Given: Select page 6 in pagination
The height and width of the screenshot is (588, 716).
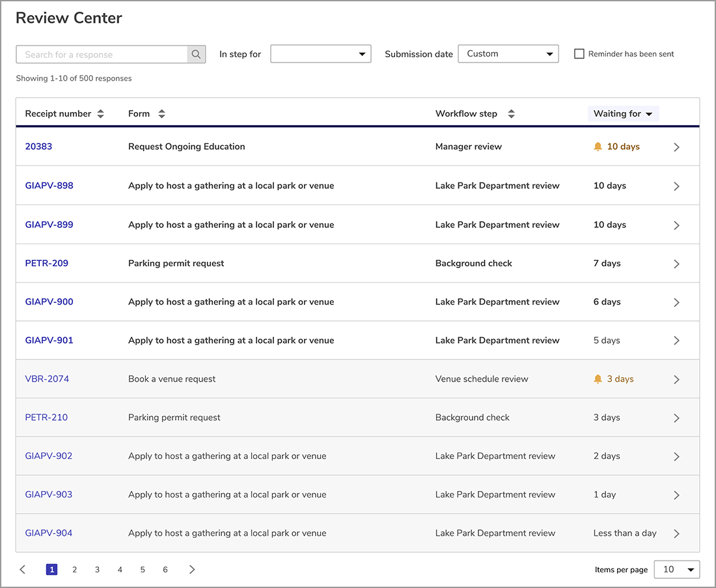Looking at the screenshot, I should click(x=165, y=569).
